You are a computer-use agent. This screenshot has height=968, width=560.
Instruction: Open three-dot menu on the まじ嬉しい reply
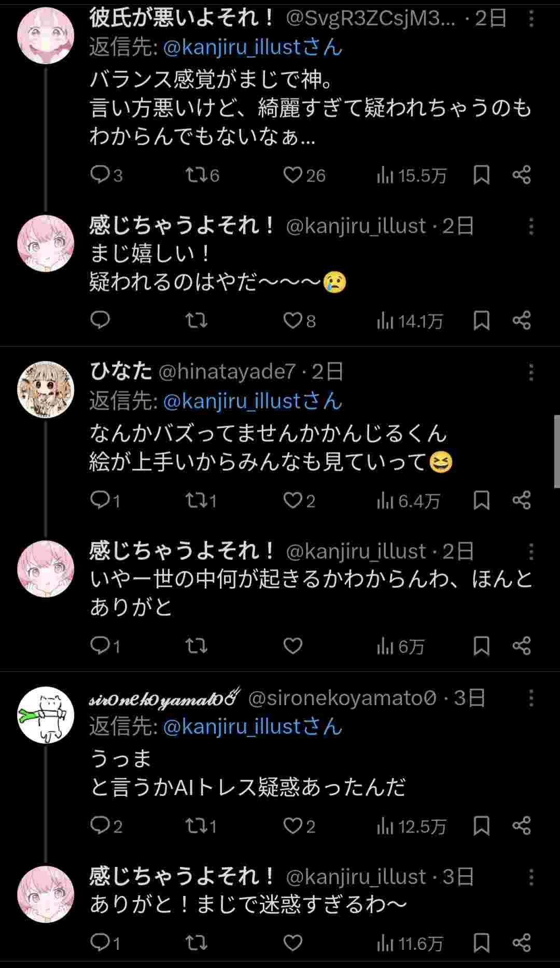[x=531, y=226]
